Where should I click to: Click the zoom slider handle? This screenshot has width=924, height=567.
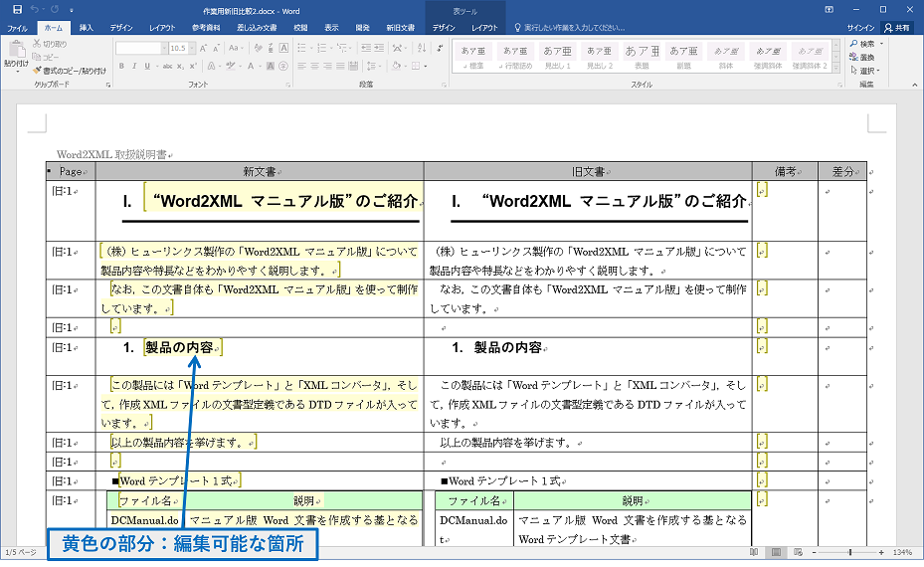(x=849, y=552)
